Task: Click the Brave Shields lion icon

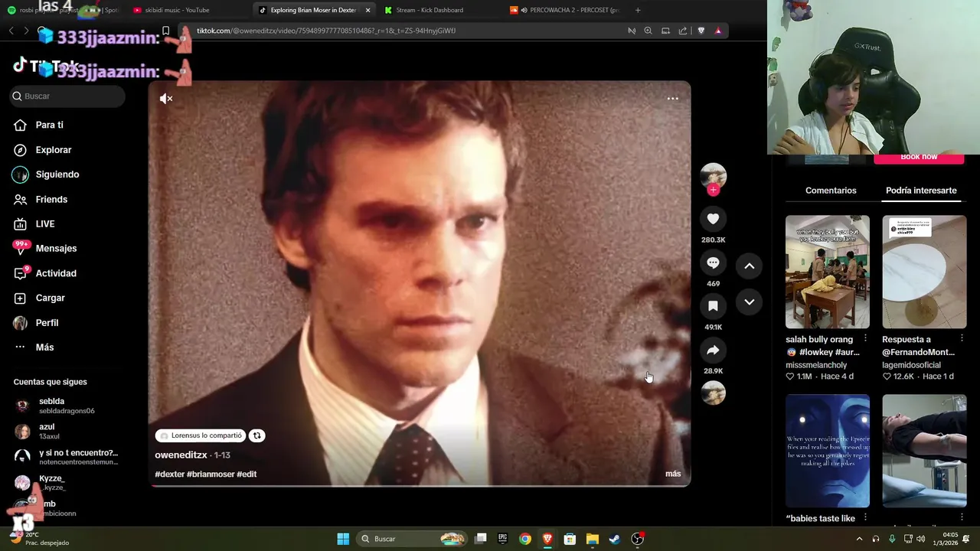Action: [x=701, y=31]
